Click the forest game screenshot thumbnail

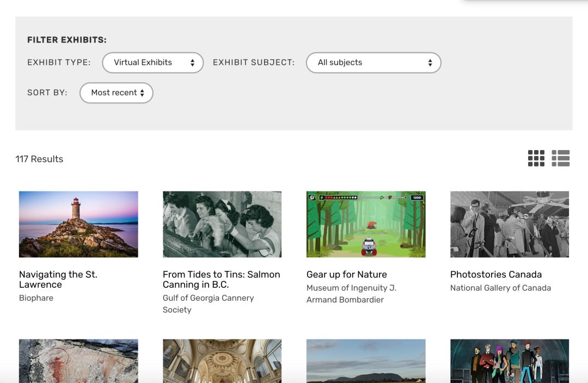tap(366, 224)
